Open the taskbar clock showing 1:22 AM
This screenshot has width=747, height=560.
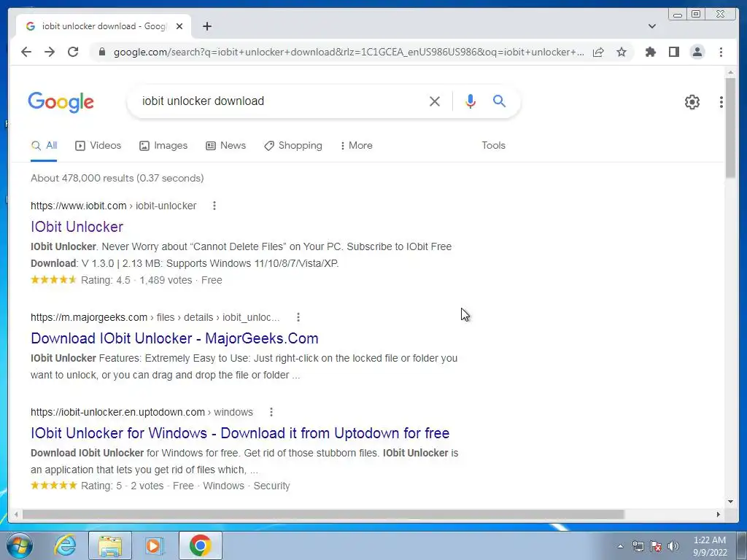coord(710,546)
